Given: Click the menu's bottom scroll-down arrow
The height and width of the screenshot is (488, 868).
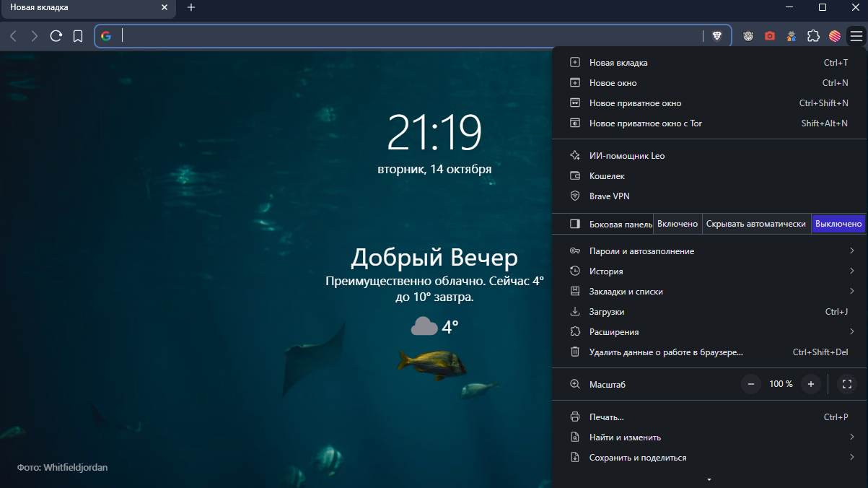Looking at the screenshot, I should (709, 479).
